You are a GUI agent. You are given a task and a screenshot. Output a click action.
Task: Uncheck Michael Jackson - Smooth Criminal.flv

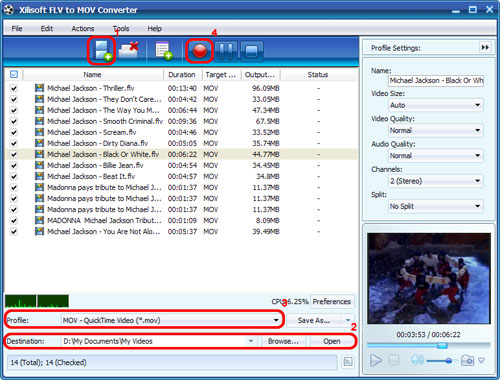click(x=14, y=121)
